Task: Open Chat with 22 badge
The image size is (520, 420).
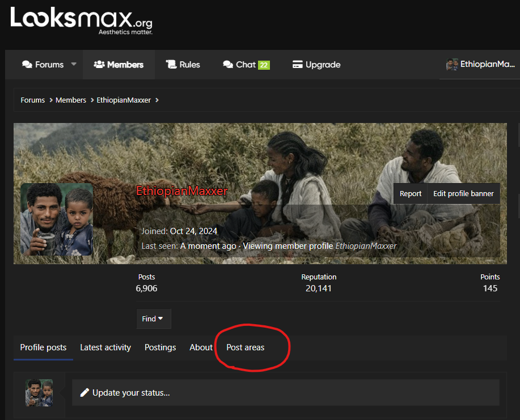Action: tap(246, 65)
